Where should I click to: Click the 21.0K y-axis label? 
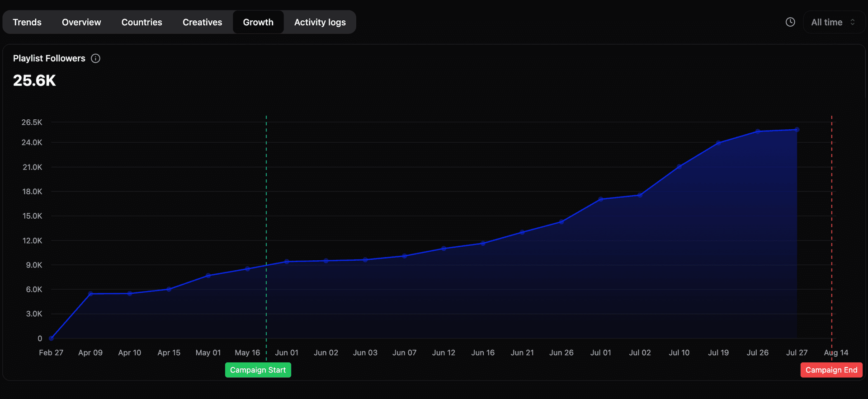pyautogui.click(x=32, y=167)
